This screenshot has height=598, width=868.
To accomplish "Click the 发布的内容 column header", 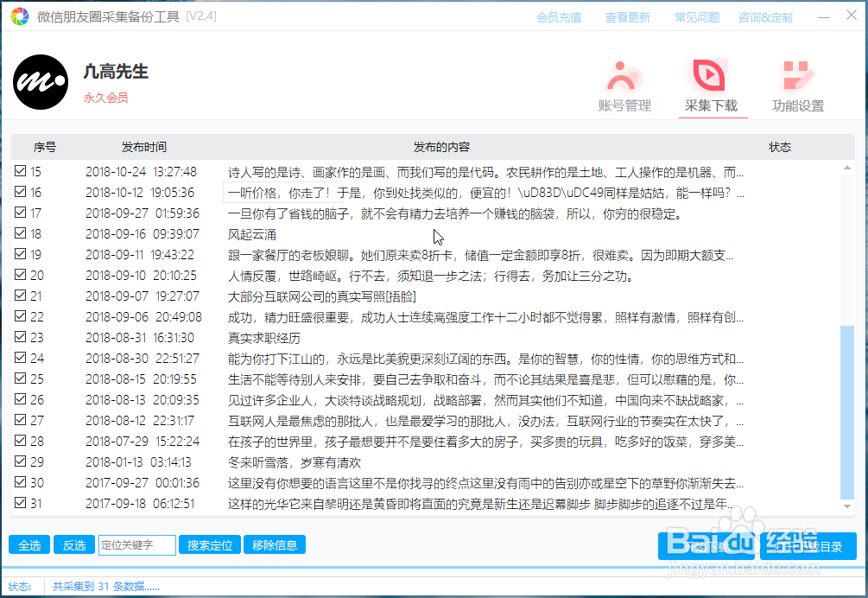I will (441, 147).
